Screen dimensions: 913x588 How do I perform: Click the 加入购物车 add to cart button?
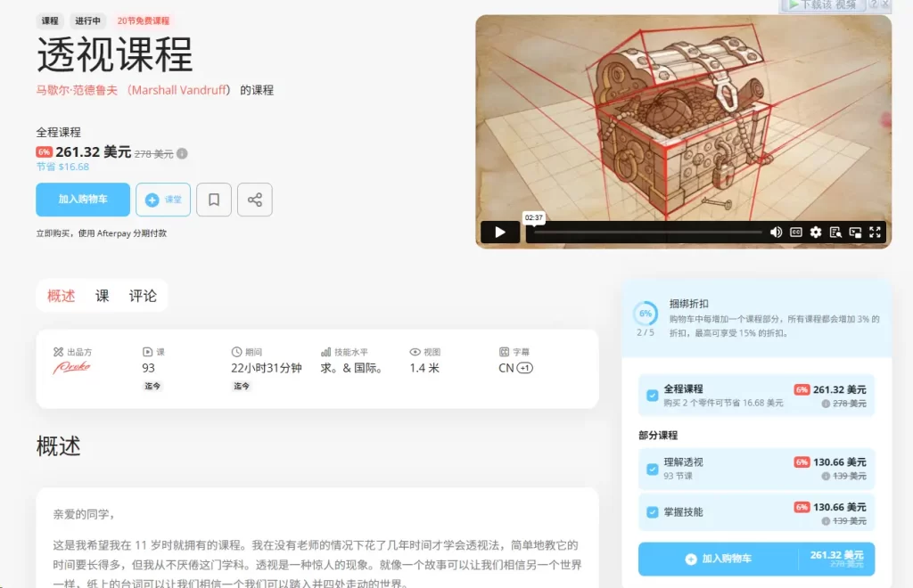pos(82,200)
